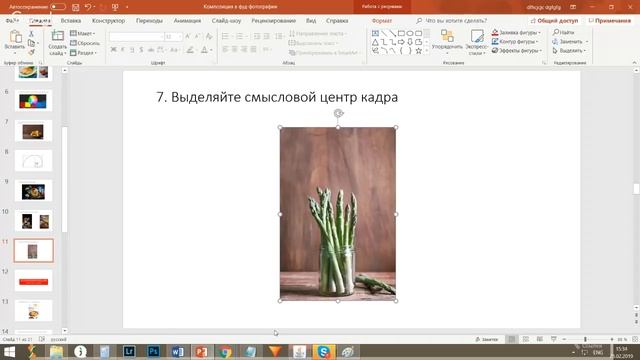Click the Выделить select button
The width and height of the screenshot is (640, 360).
tap(569, 51)
